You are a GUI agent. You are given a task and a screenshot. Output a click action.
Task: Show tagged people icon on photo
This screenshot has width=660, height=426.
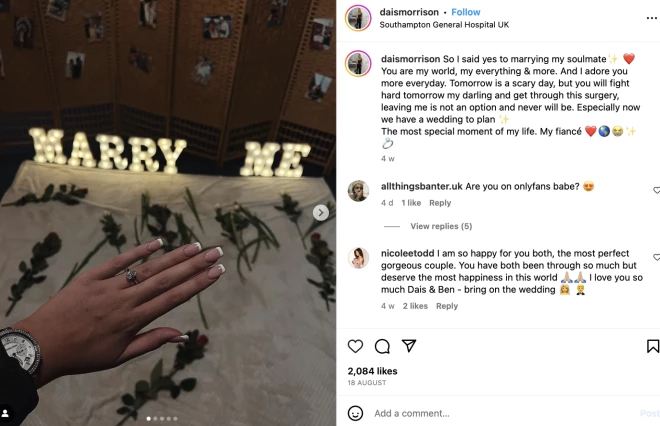pyautogui.click(x=5, y=413)
